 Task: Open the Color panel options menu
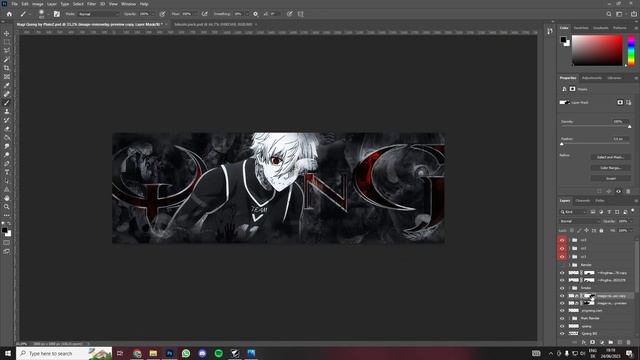pos(636,28)
